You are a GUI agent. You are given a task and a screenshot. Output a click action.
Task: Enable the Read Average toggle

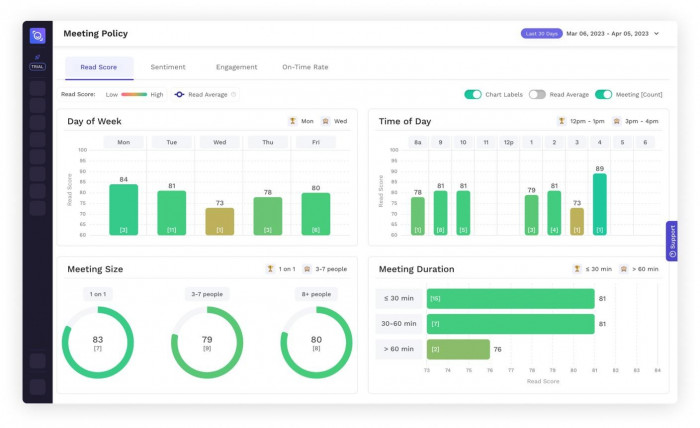coord(537,95)
